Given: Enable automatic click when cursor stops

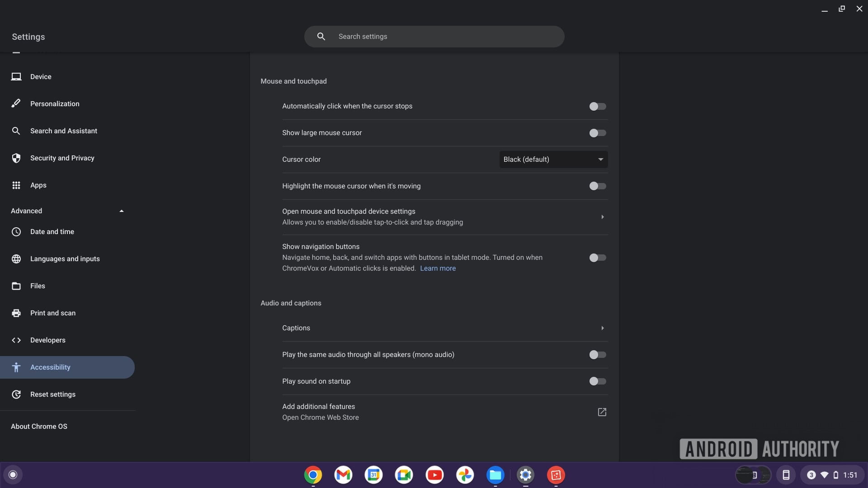Looking at the screenshot, I should (597, 107).
